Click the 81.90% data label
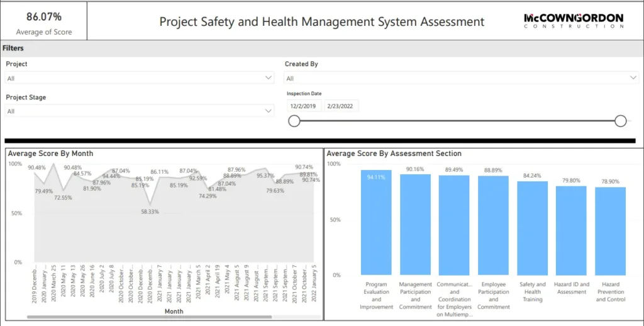The height and width of the screenshot is (326, 644). pyautogui.click(x=92, y=189)
